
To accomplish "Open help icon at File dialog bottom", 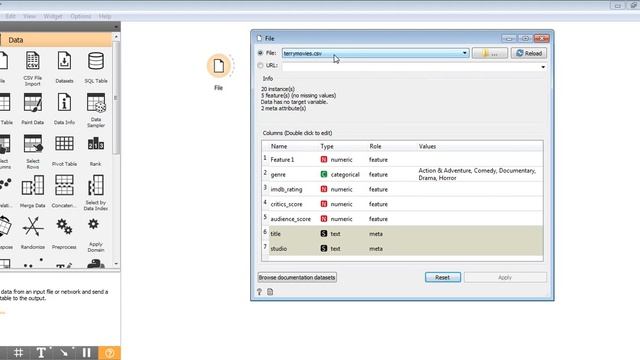I will tap(260, 292).
